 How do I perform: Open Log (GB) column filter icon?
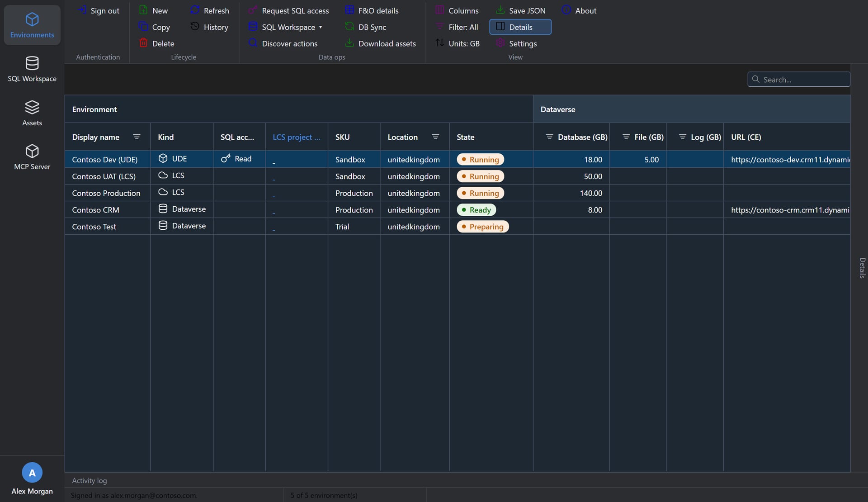point(683,137)
